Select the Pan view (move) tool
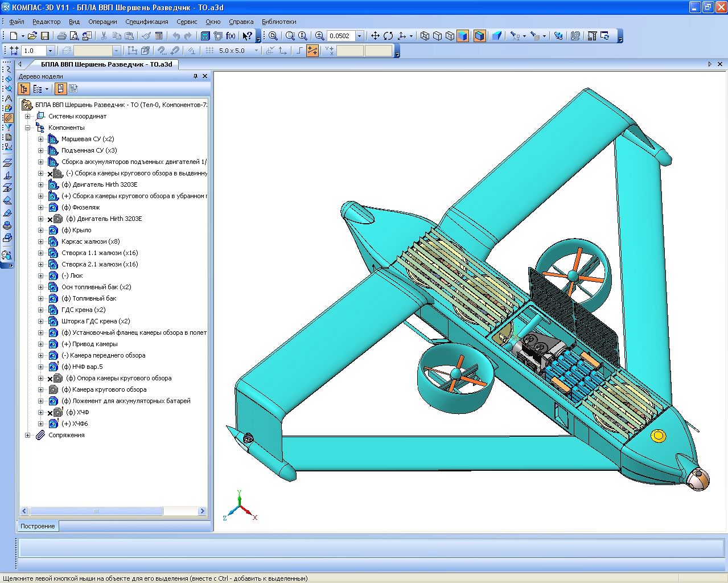 (x=375, y=36)
